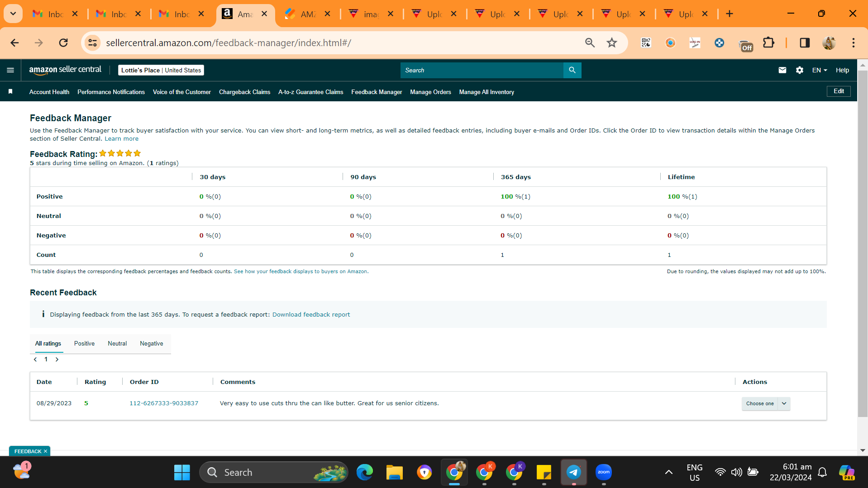Screen dimensions: 868x488
Task: Open A-to-z Guarantee Claims
Action: coord(310,92)
